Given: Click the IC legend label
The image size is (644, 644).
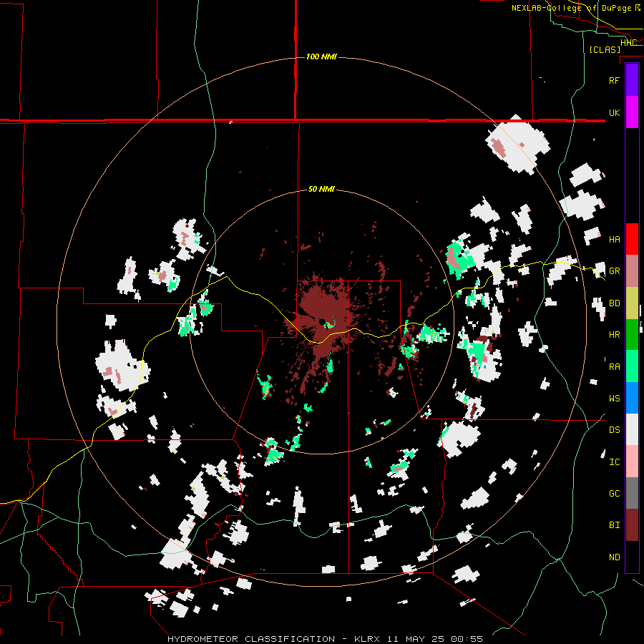Looking at the screenshot, I should pyautogui.click(x=614, y=462).
